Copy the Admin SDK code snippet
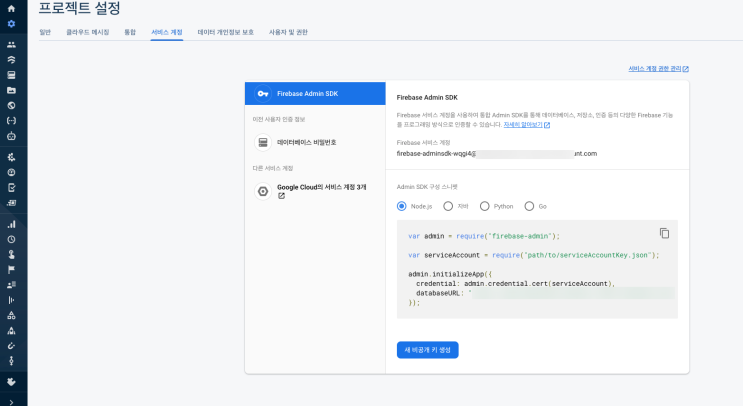 [664, 233]
